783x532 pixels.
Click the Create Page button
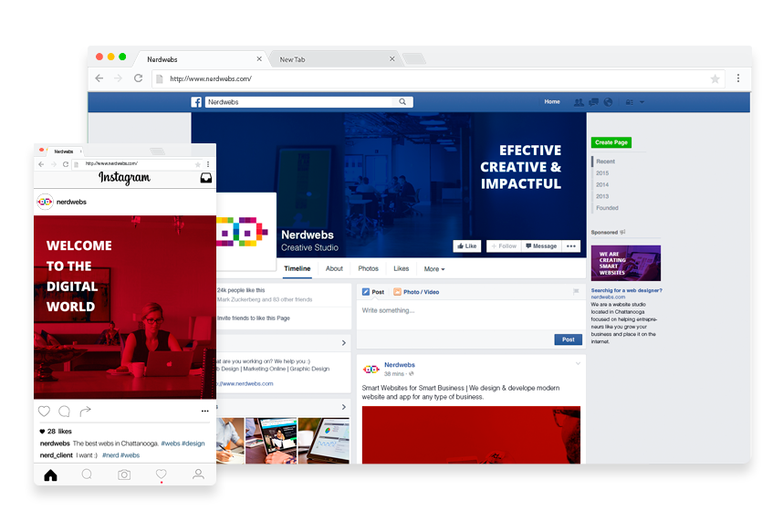(611, 142)
